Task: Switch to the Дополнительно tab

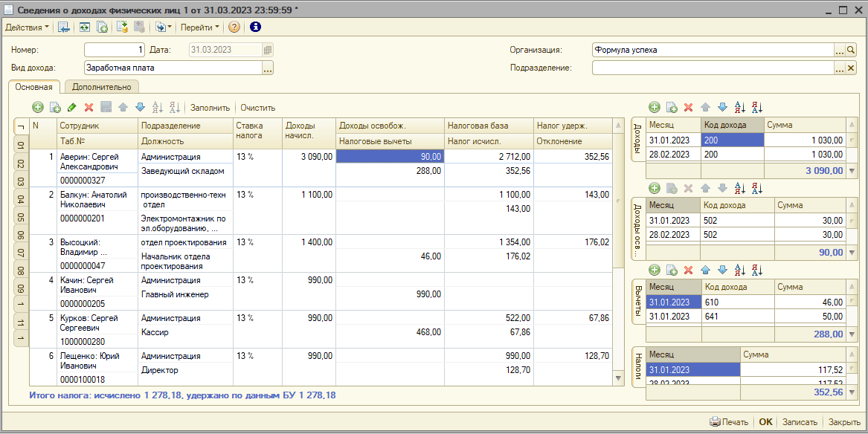Action: [101, 87]
